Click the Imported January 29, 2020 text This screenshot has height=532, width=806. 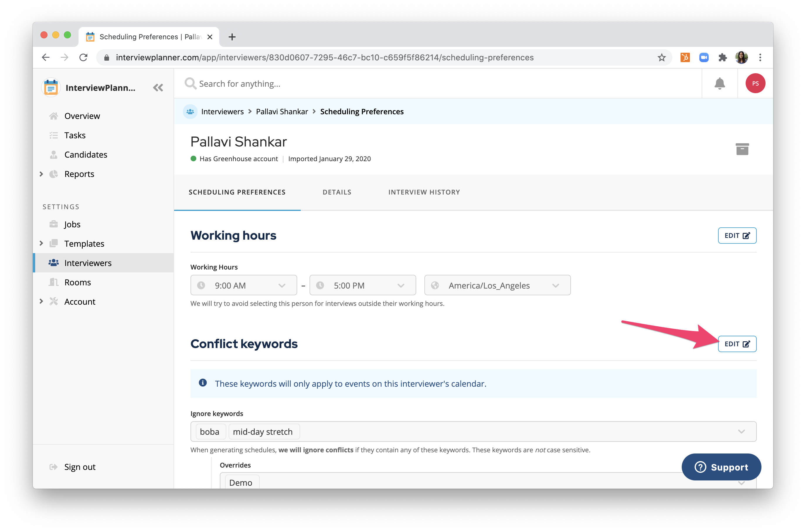point(329,159)
